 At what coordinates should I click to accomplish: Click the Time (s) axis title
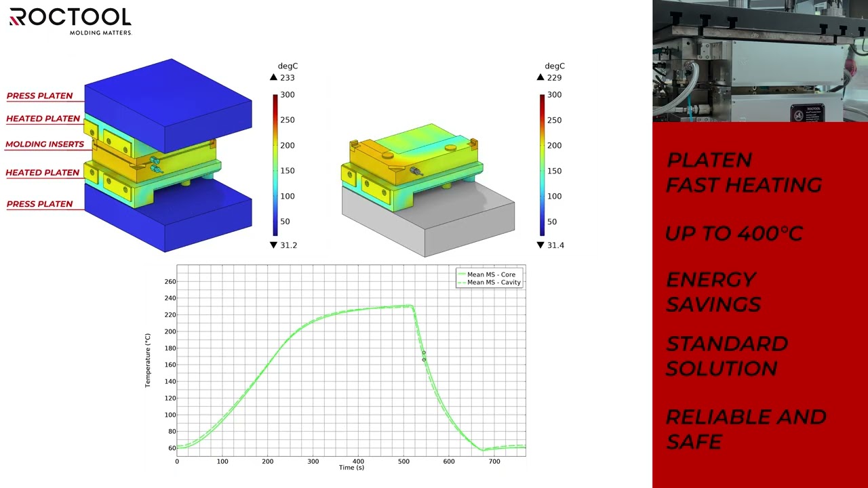tap(351, 468)
